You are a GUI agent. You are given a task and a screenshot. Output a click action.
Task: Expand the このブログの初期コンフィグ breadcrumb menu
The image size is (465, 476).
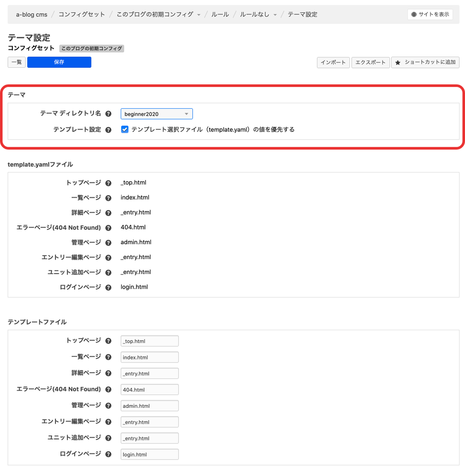[198, 14]
